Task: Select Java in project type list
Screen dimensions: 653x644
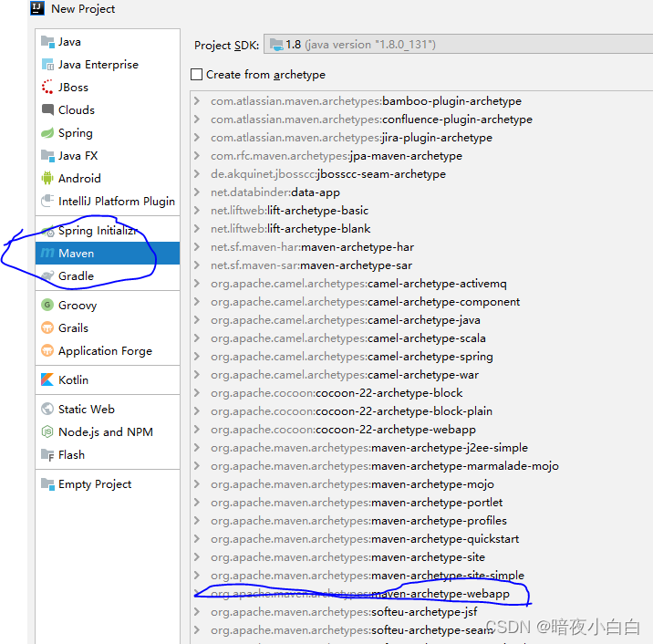Action: [x=108, y=42]
